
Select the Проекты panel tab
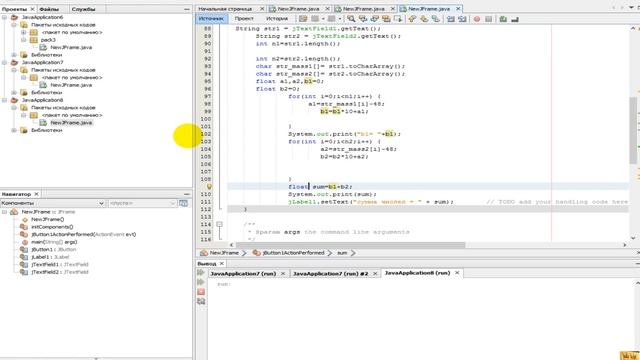(14, 9)
